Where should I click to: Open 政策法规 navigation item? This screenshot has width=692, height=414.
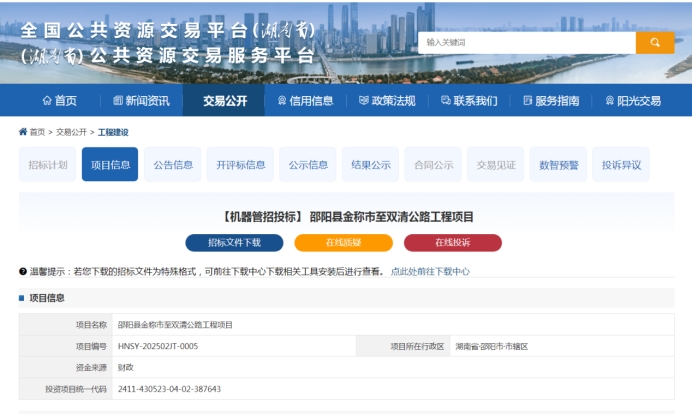(x=387, y=101)
